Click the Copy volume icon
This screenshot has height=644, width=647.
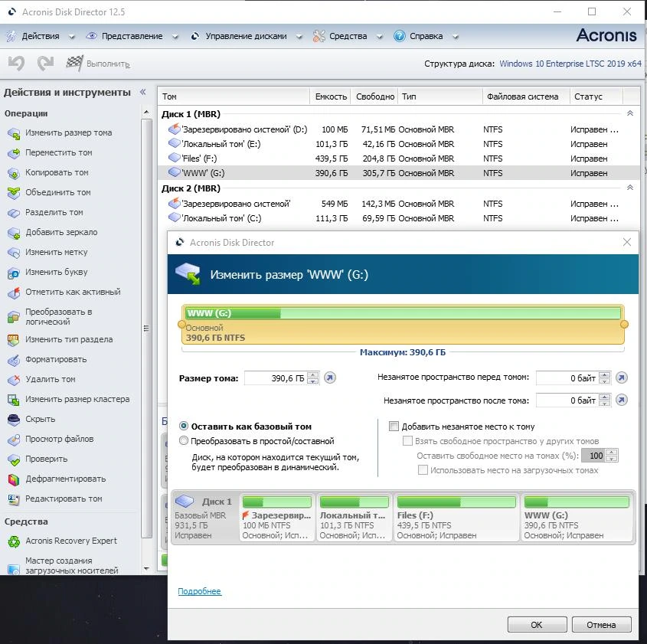tap(14, 173)
